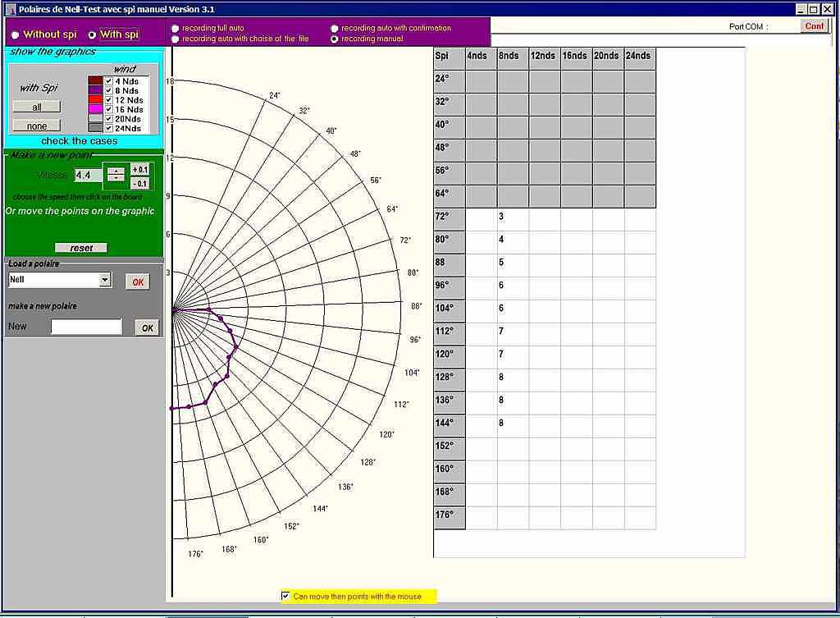
Task: Click the 'all' button under with Spi
Action: click(x=36, y=107)
